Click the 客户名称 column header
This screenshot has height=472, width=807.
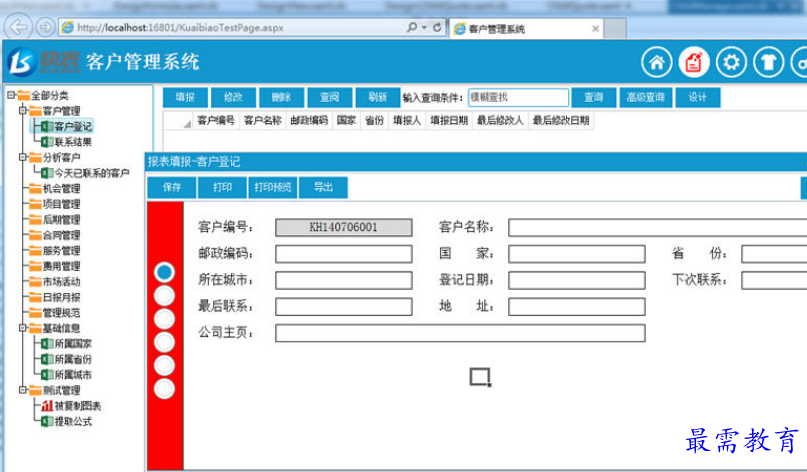click(262, 121)
